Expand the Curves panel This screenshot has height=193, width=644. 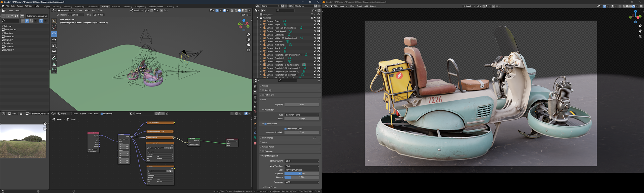pos(265,86)
